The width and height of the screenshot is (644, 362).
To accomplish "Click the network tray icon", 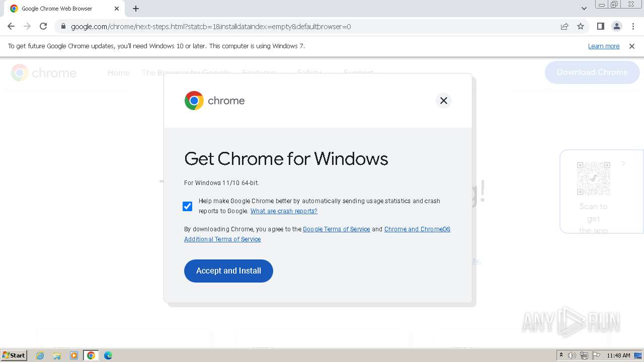I will (584, 355).
